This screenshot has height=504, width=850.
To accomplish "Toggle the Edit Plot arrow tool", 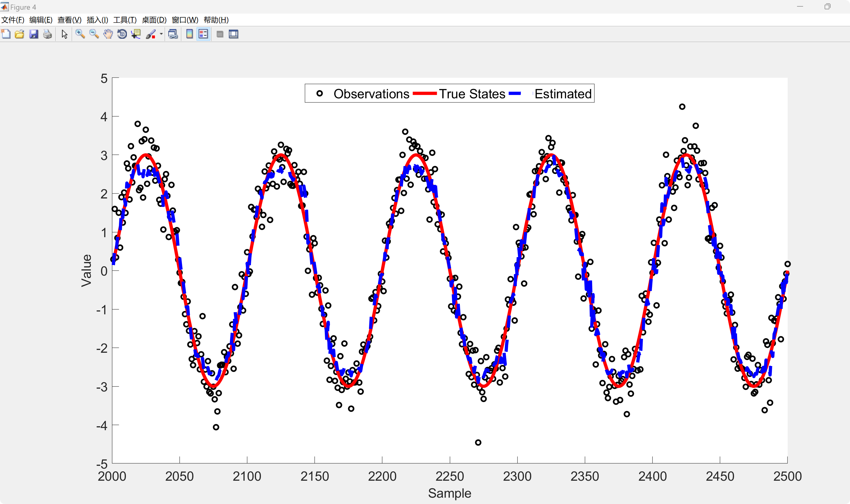I will pyautogui.click(x=64, y=34).
